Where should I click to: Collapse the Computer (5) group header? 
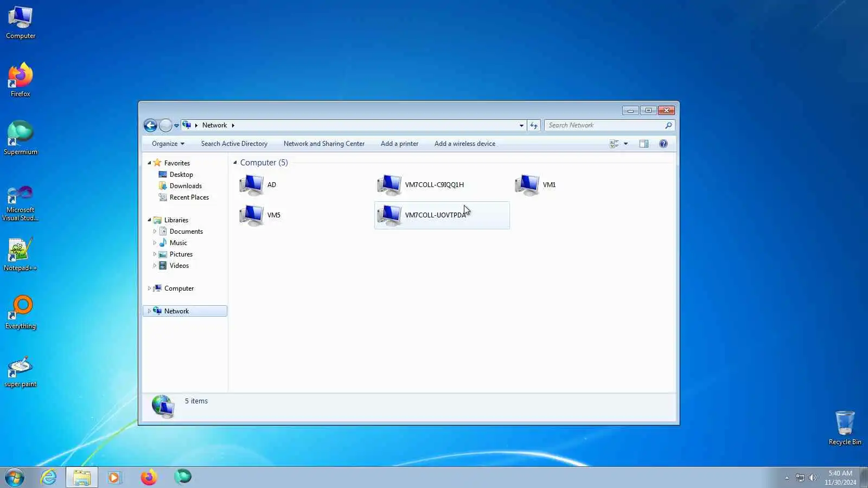click(235, 163)
